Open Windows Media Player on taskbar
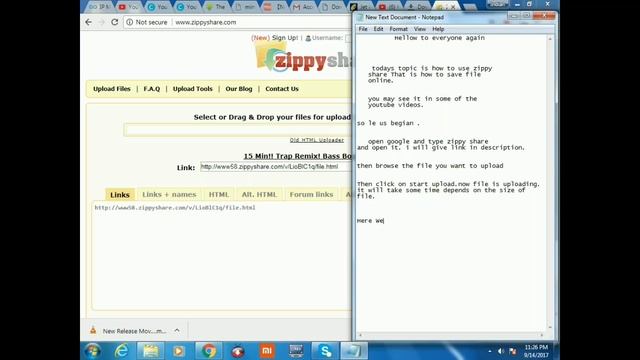Image resolution: width=640 pixels, height=360 pixels. (x=179, y=351)
